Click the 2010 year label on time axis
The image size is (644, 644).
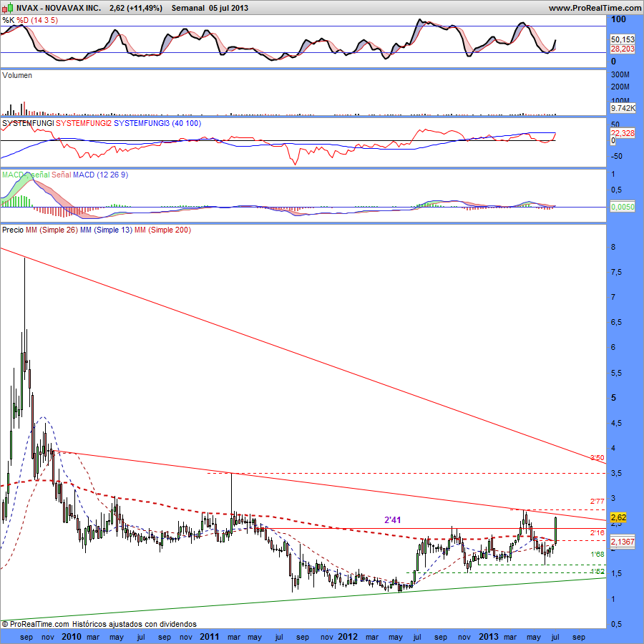(72, 637)
